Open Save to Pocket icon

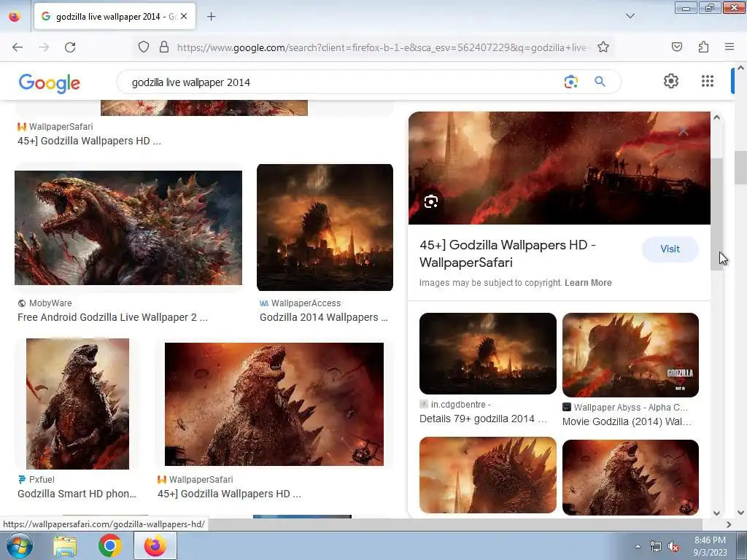(676, 47)
